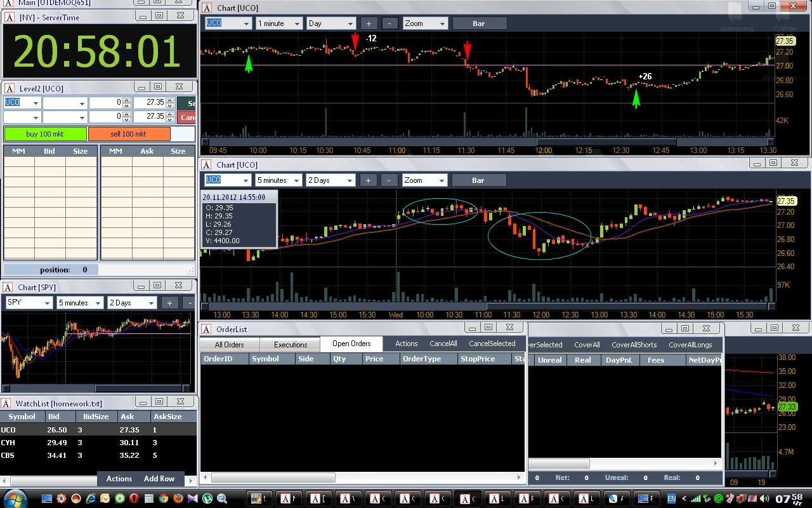Open Firefox from the taskbar
Screen dimensions: 812x508
tap(178, 499)
